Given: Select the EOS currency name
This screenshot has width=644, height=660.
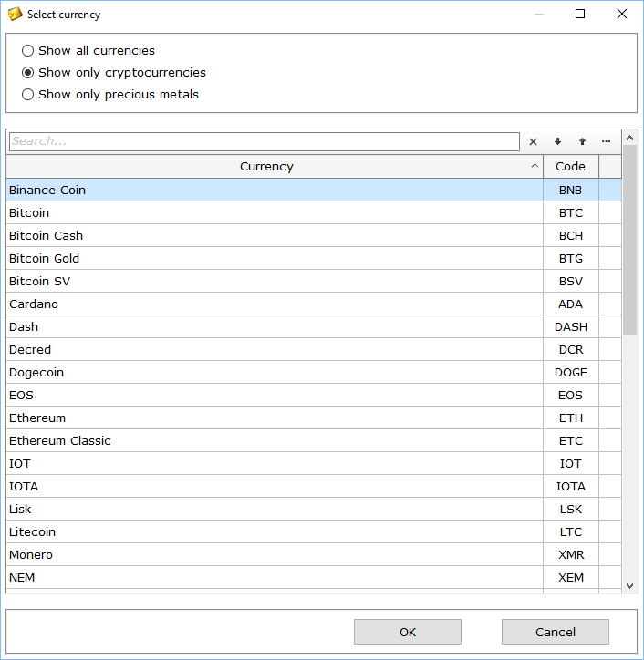Looking at the screenshot, I should point(21,396).
